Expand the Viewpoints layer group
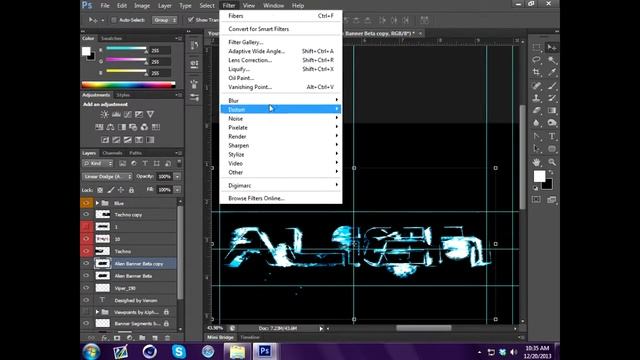 coord(97,312)
